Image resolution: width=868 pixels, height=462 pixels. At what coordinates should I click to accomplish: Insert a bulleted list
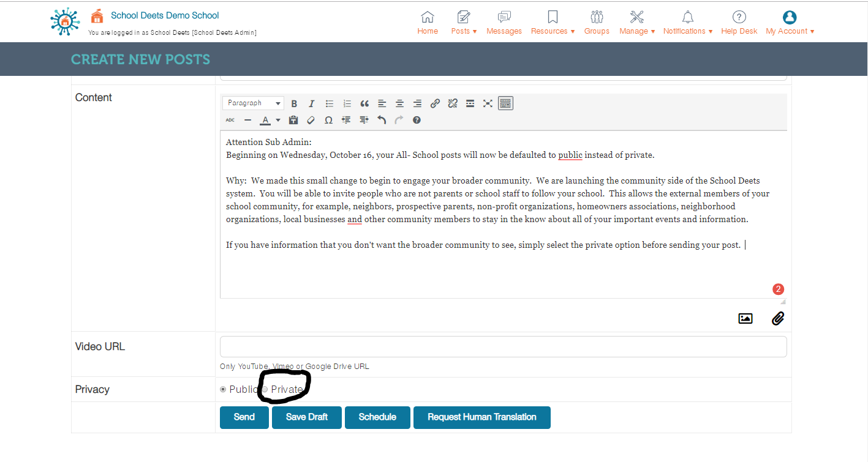329,103
